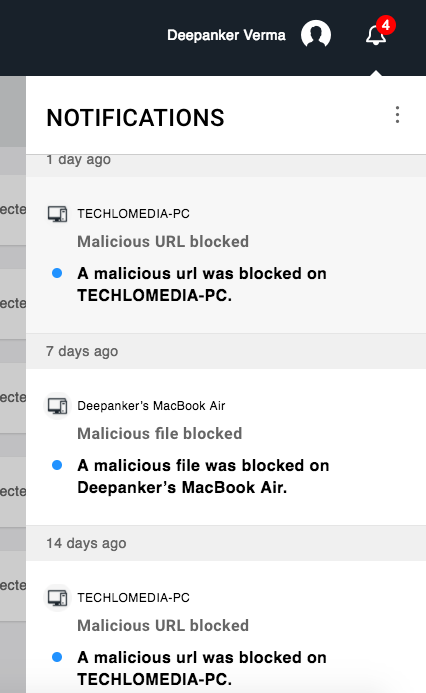Open first 'Malicious URL blocked' heading
The image size is (426, 693).
(163, 242)
